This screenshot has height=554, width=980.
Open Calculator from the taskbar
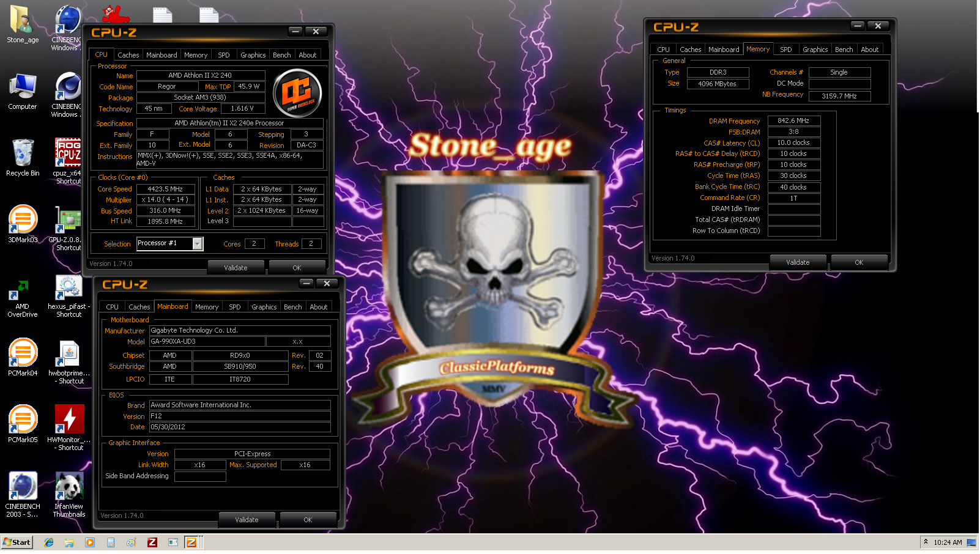[x=111, y=542]
